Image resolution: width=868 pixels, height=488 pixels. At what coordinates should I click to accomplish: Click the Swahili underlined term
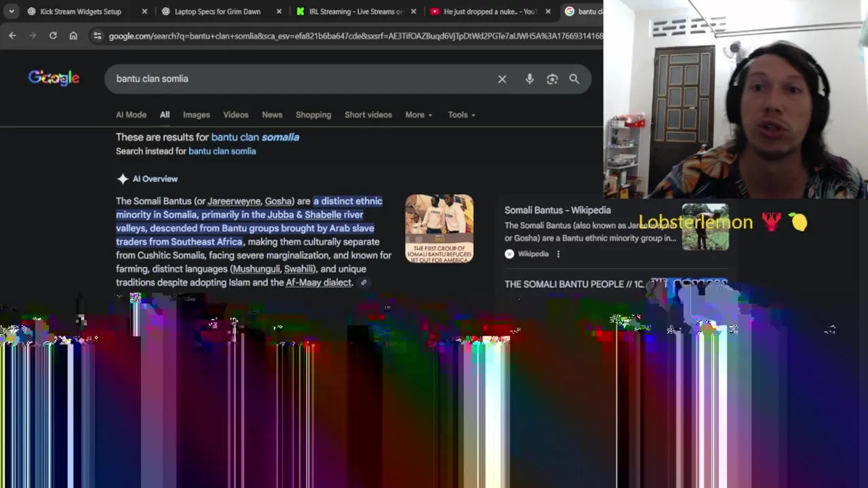[298, 269]
